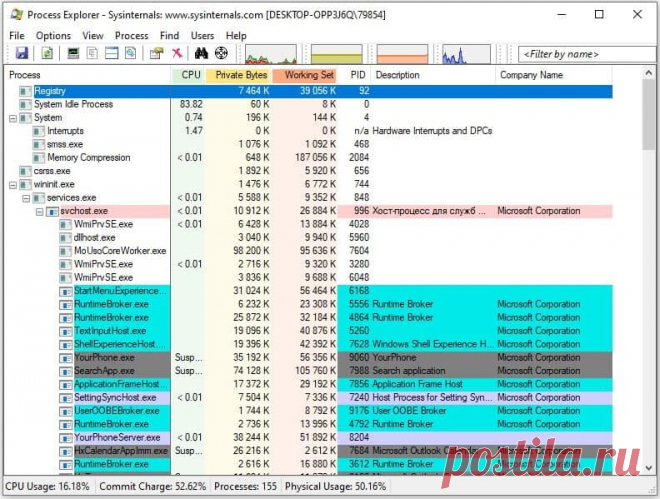
Task: Click the Commit Charge status bar entry
Action: [x=152, y=487]
